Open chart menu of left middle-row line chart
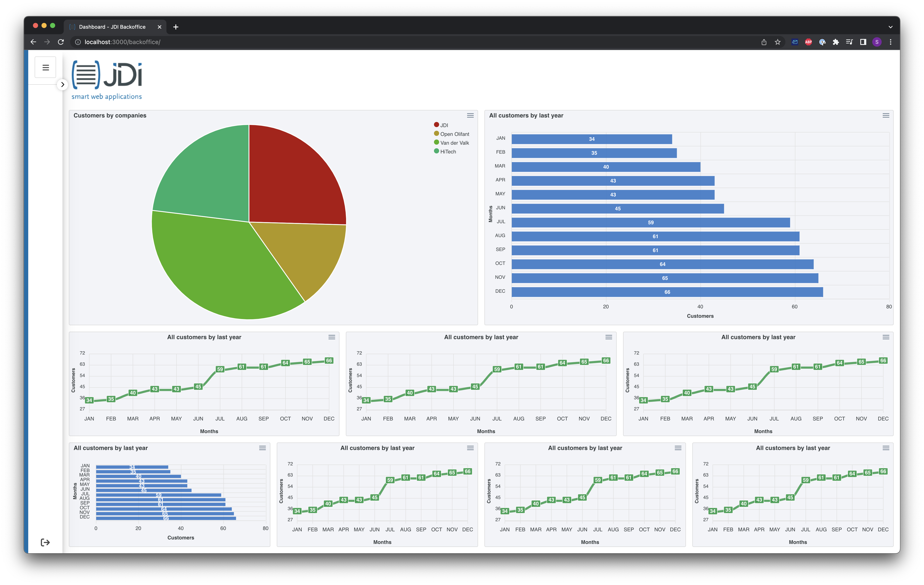Viewport: 924px width, 585px height. [332, 337]
